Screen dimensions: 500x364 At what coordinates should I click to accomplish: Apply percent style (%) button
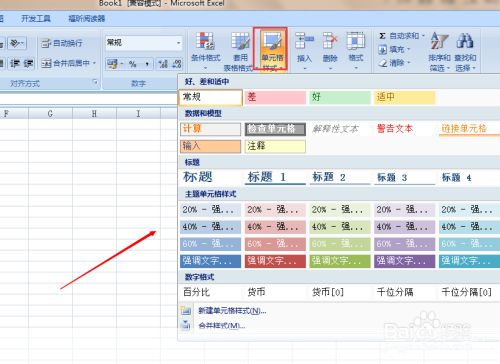[133, 64]
